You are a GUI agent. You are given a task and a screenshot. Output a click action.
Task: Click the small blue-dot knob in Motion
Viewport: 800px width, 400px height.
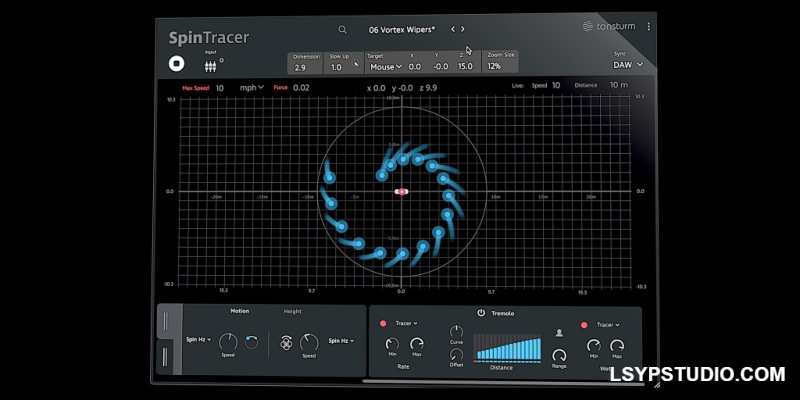tap(252, 342)
